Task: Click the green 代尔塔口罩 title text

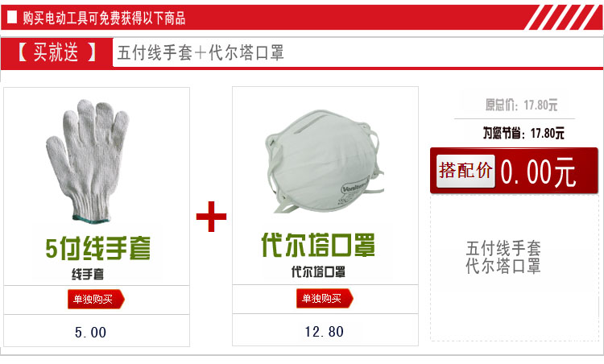Action: [318, 245]
